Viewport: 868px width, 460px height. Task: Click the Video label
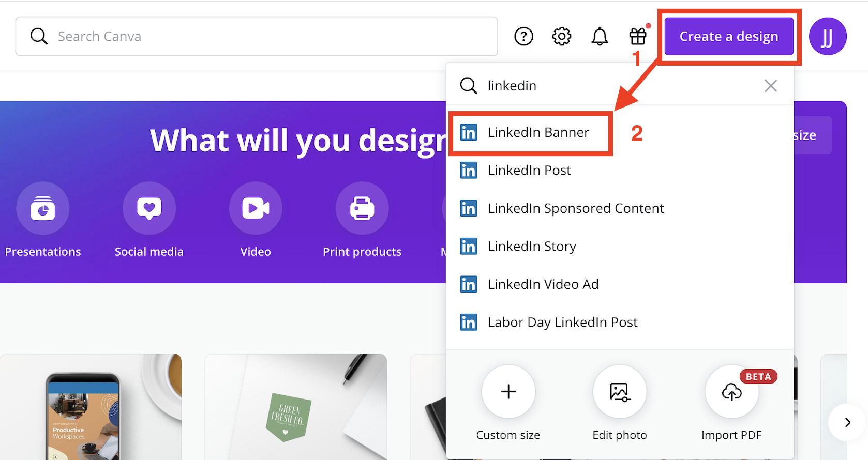[256, 252]
